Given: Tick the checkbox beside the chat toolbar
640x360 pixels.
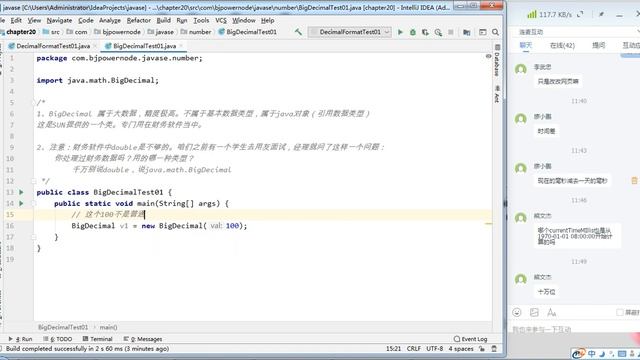Looking at the screenshot, I should pos(620,312).
